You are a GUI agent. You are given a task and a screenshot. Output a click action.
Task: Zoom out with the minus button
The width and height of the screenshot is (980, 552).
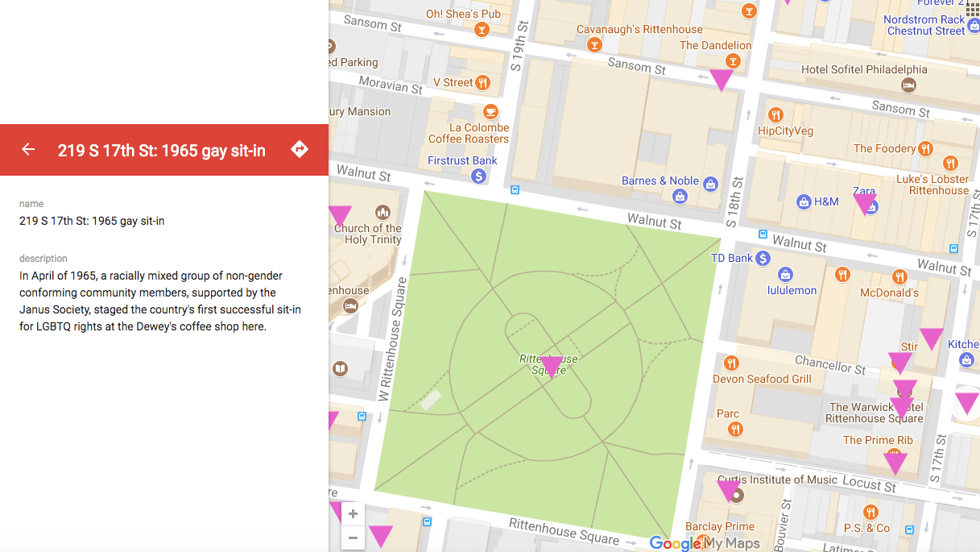(353, 537)
